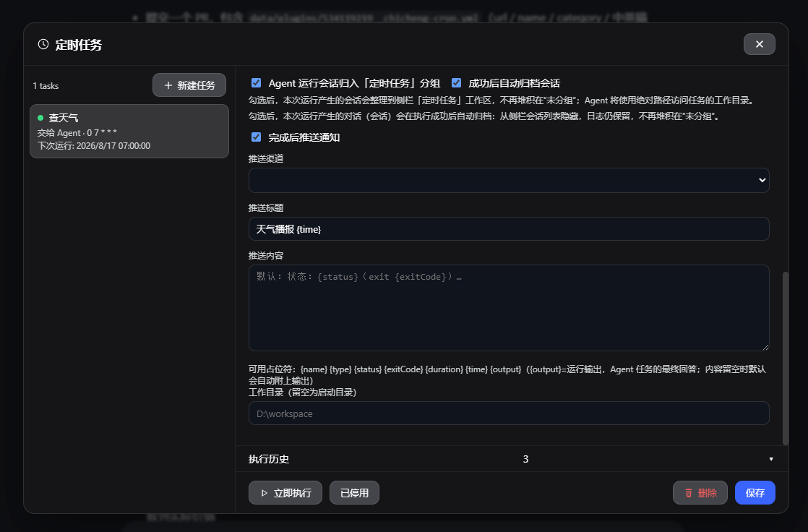The height and width of the screenshot is (532, 808).
Task: Click the red 删除 button
Action: [x=700, y=493]
